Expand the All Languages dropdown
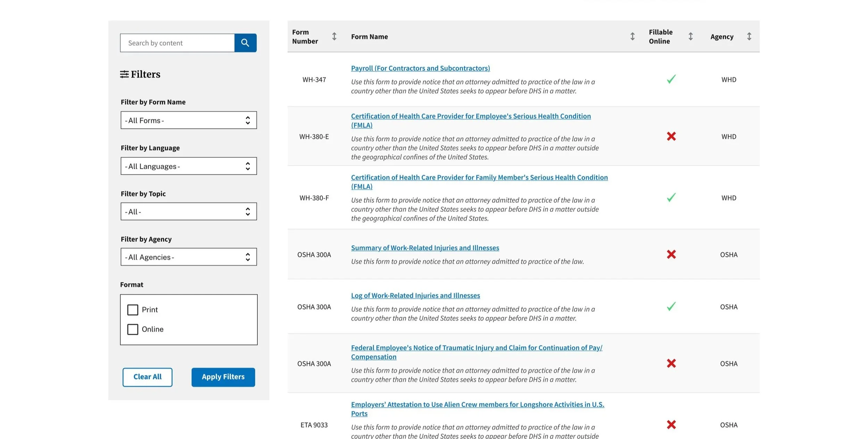Image resolution: width=868 pixels, height=439 pixels. tap(189, 166)
